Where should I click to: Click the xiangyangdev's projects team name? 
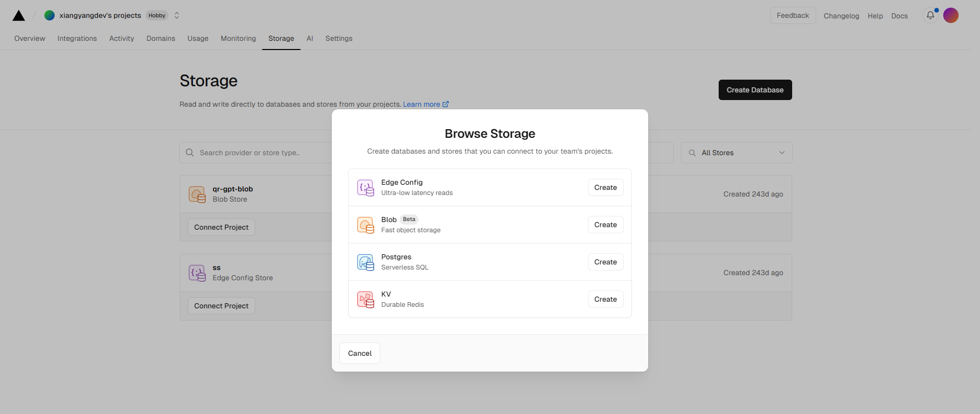pyautogui.click(x=100, y=15)
